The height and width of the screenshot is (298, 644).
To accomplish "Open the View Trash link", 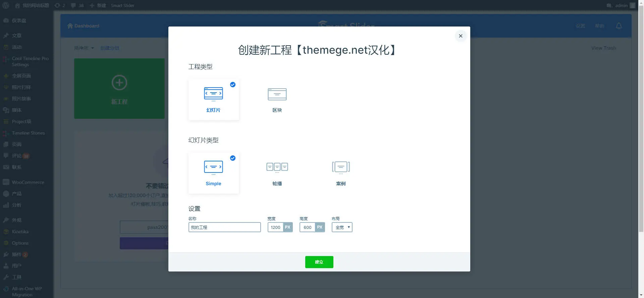I will (603, 48).
